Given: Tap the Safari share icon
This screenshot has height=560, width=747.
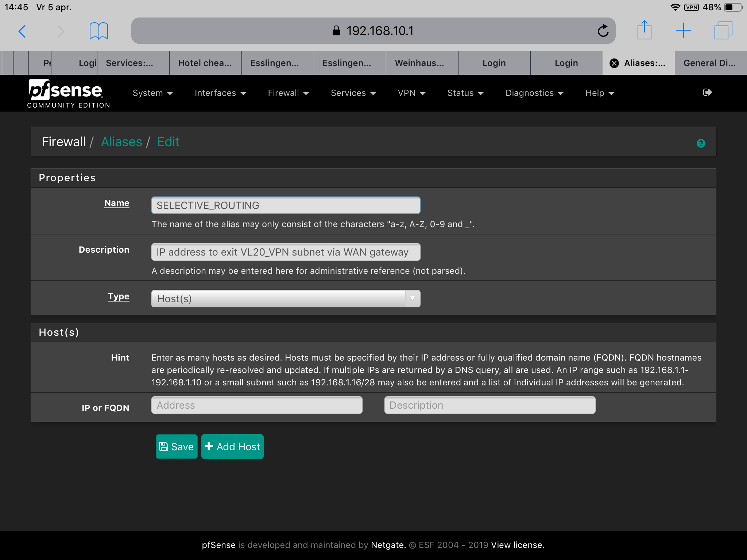Looking at the screenshot, I should click(x=644, y=30).
